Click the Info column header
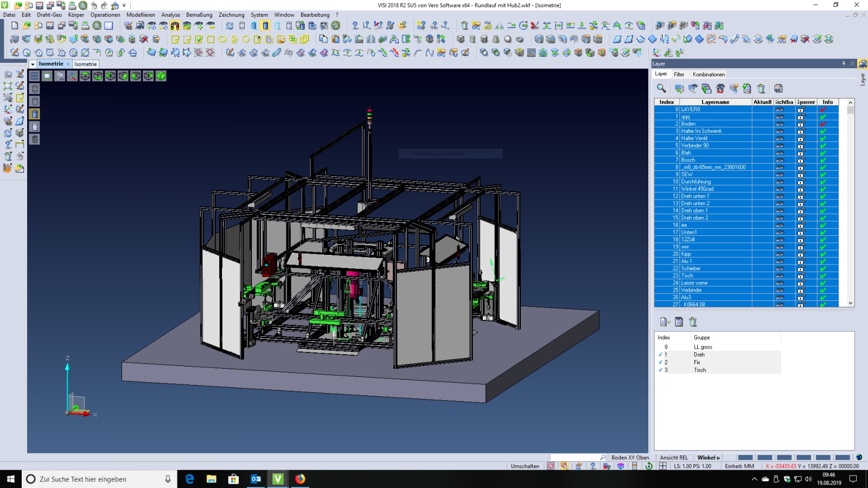The width and height of the screenshot is (868, 488). pyautogui.click(x=827, y=102)
